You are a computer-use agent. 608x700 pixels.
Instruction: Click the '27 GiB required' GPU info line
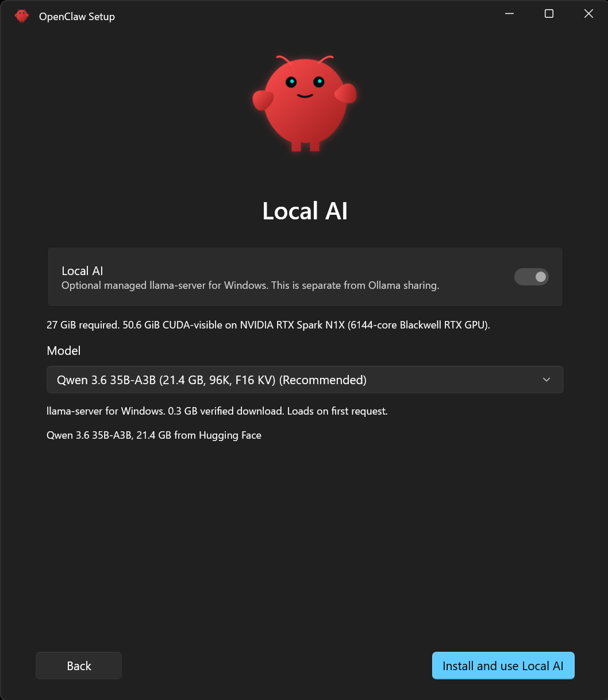point(268,325)
